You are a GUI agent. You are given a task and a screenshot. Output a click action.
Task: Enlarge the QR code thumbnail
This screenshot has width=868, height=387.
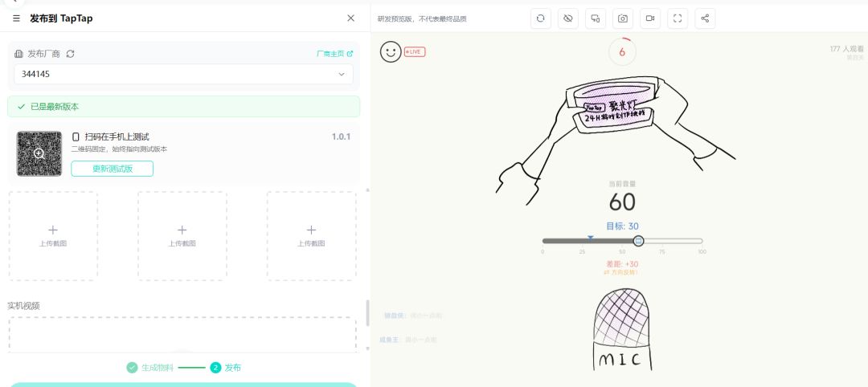click(39, 153)
